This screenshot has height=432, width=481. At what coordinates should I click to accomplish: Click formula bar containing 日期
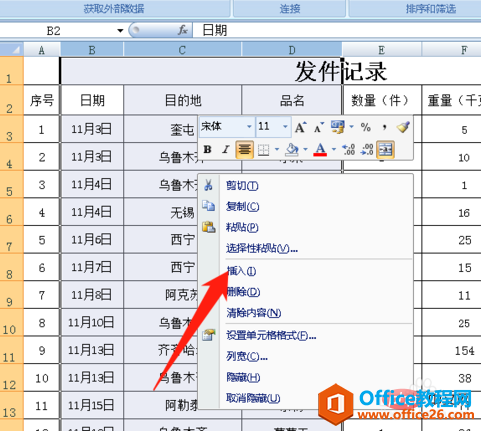[337, 31]
